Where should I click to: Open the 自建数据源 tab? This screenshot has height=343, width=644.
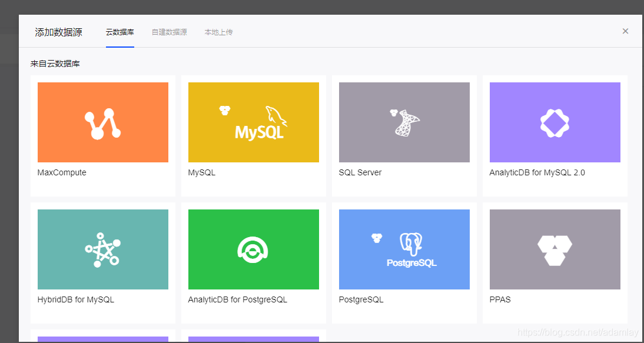169,32
